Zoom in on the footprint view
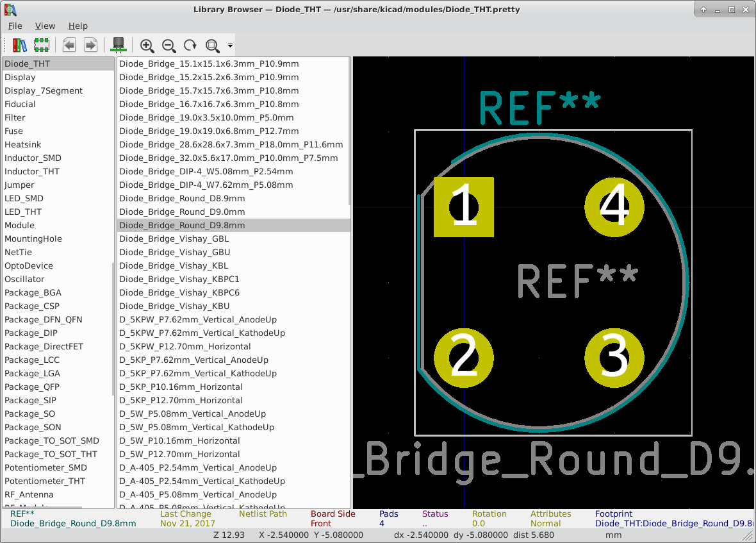This screenshot has width=756, height=543. coord(147,46)
